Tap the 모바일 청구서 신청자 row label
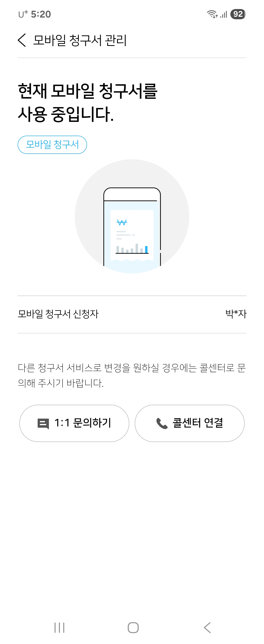Viewport: 264px width, 644px height. pos(58,314)
